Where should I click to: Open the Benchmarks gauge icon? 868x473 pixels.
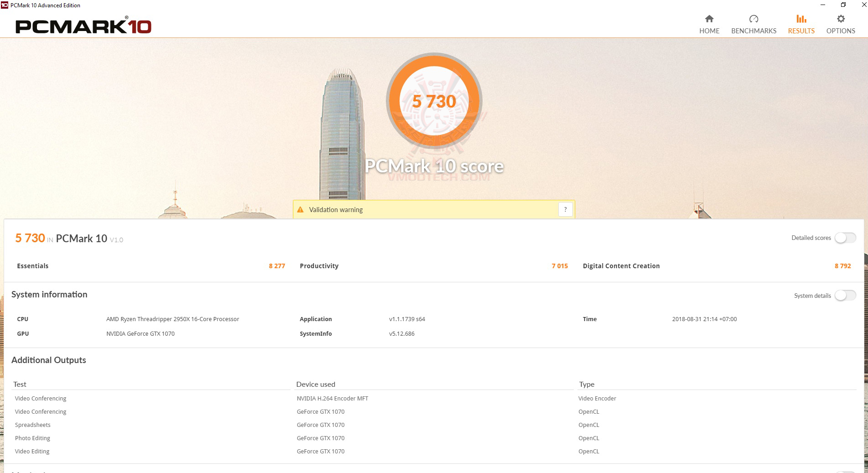pos(754,19)
